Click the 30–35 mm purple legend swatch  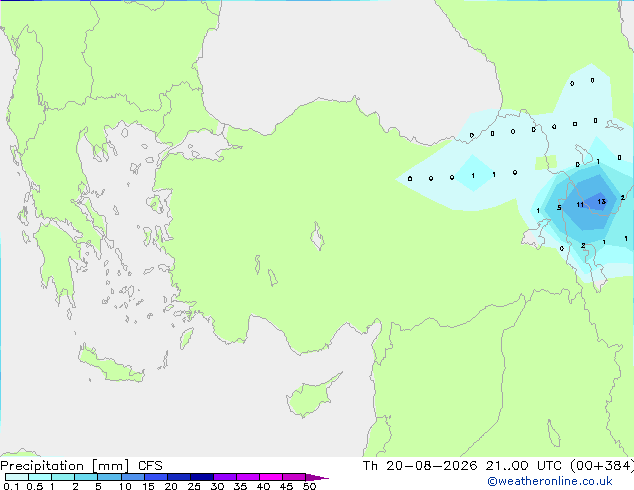225,477
